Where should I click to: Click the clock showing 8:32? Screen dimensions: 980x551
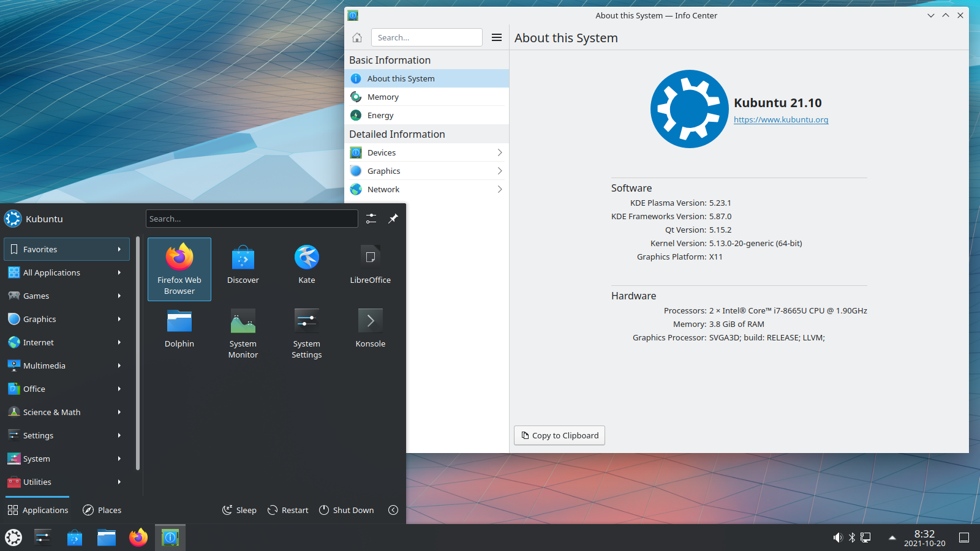point(924,538)
